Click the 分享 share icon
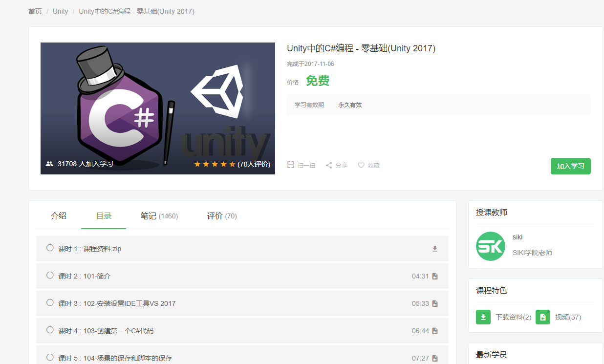Viewport: 604px width, 364px height. click(329, 165)
